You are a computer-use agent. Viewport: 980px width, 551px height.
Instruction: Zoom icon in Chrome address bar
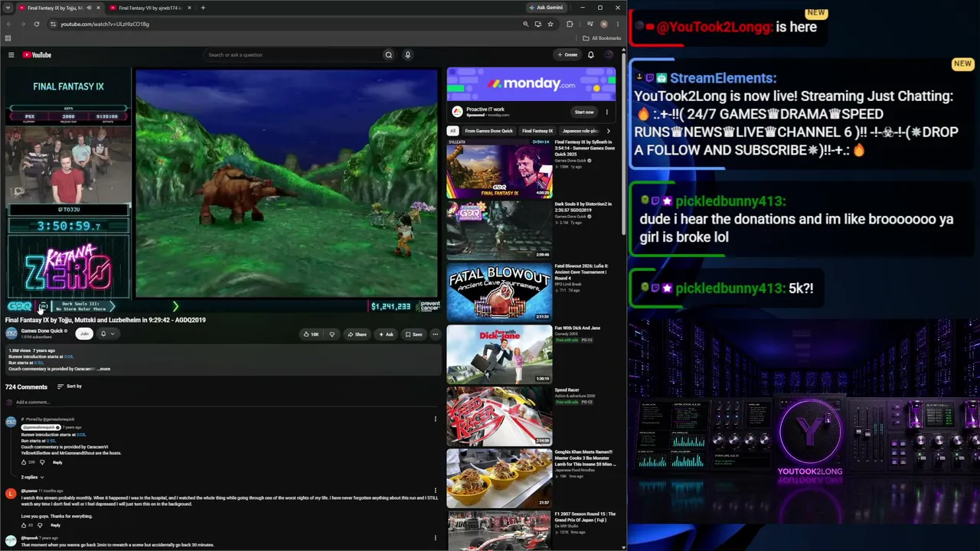tap(525, 24)
